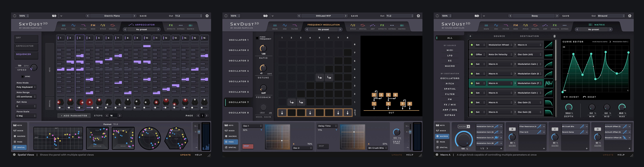The width and height of the screenshot is (644, 167).
Task: Toggle enable square of Osc Gain (2) row
Action: 472,112
